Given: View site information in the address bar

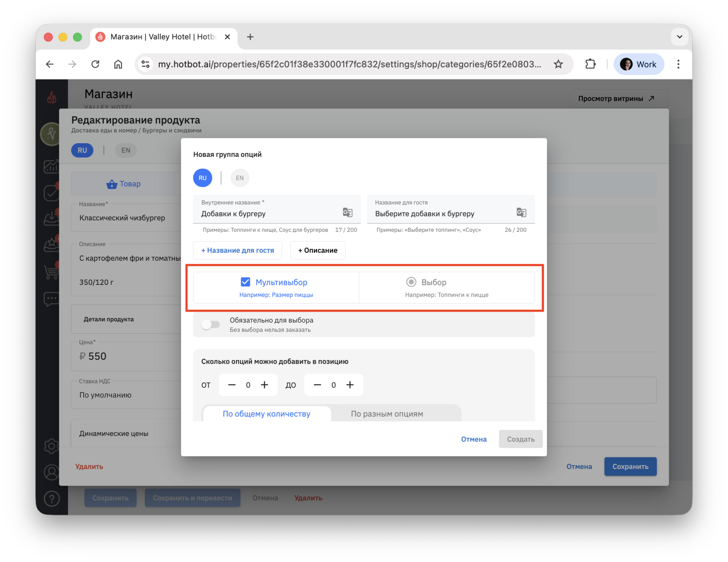Looking at the screenshot, I should tap(146, 64).
